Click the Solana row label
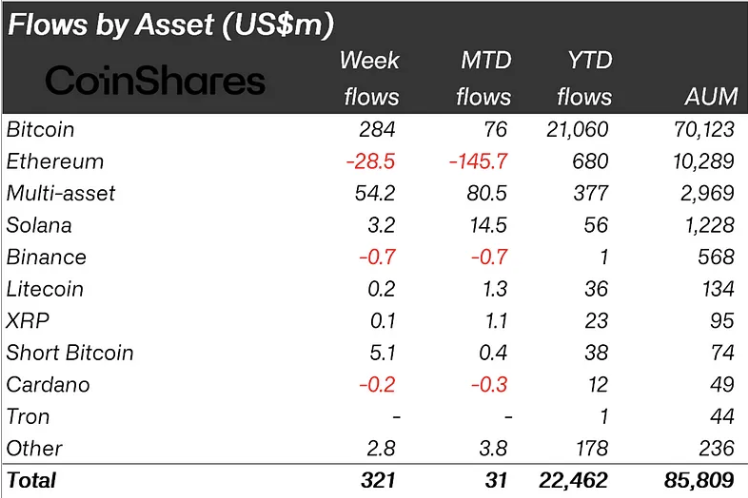748x498 pixels. point(39,225)
